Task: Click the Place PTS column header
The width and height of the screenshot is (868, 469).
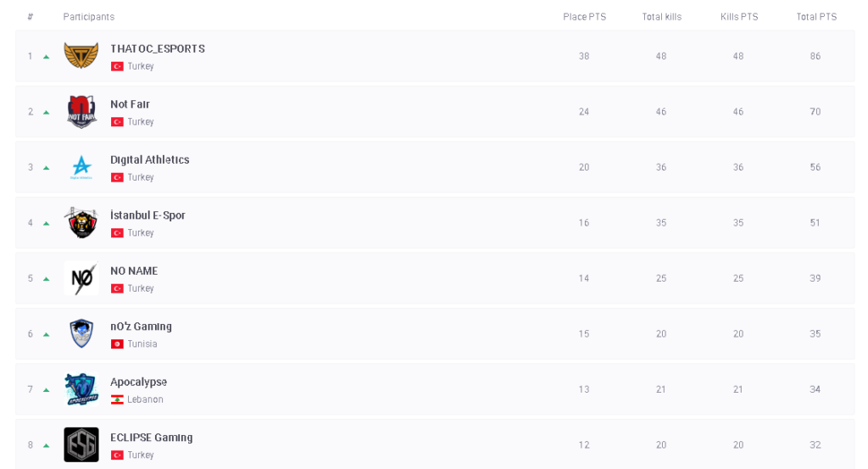Action: click(x=584, y=17)
